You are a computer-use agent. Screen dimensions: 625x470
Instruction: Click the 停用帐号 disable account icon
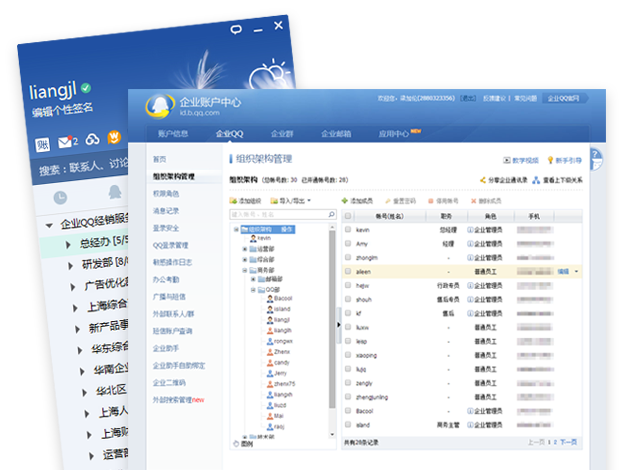tap(430, 201)
